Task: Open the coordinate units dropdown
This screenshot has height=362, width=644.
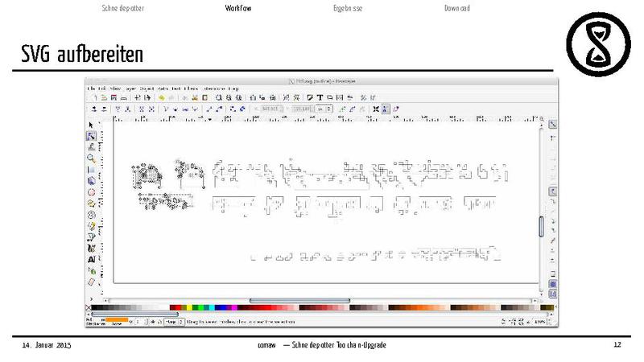Action: 324,109
